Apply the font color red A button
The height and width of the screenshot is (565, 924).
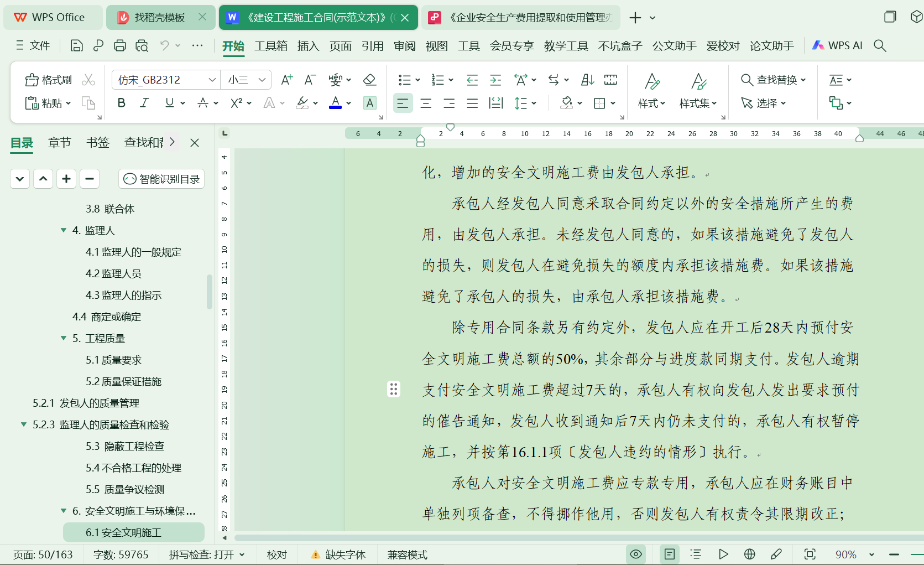[335, 103]
